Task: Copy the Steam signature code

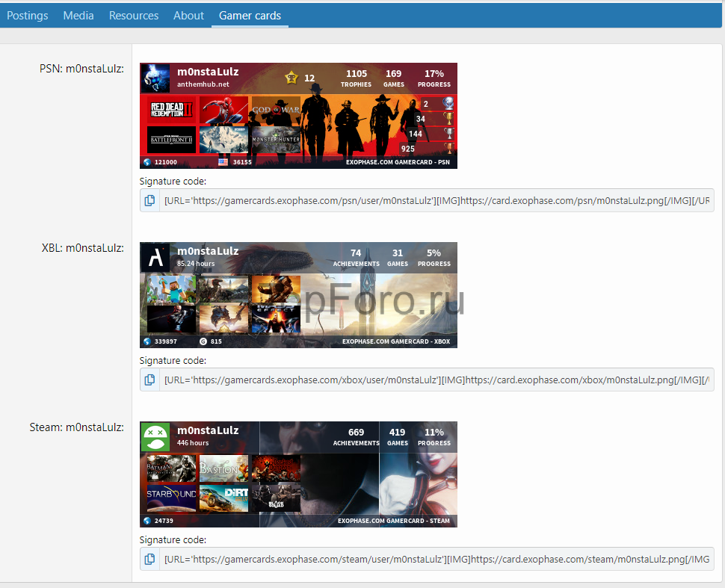Action: [149, 559]
